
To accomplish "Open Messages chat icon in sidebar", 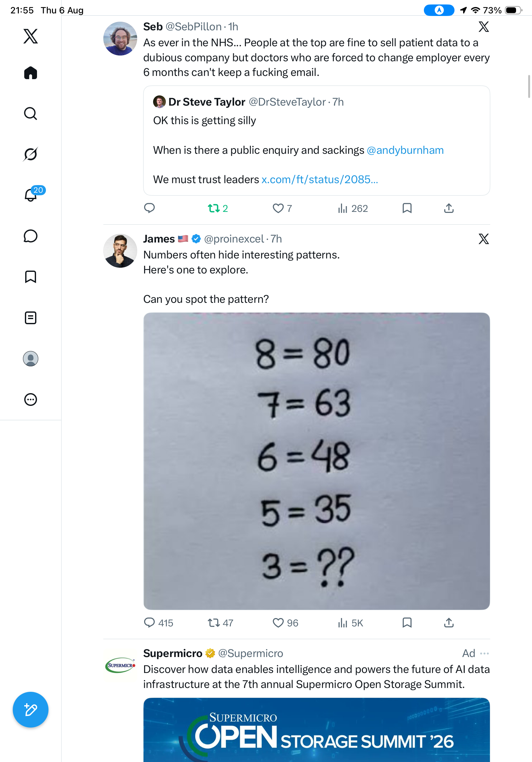I will click(31, 236).
